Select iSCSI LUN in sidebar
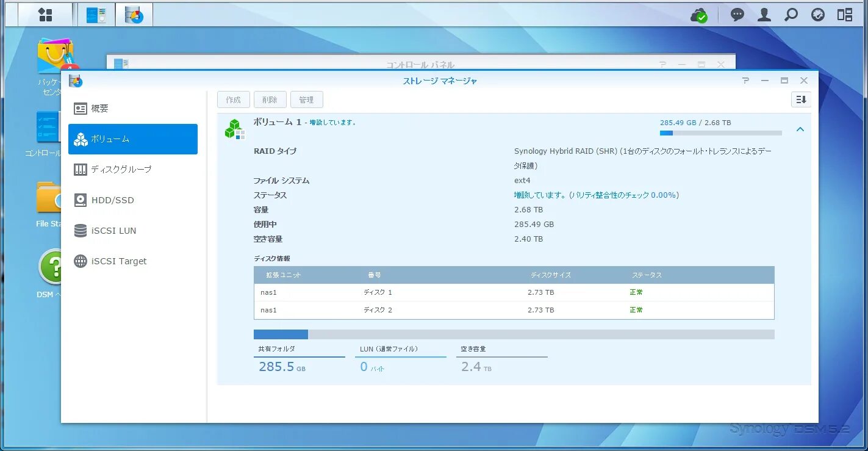Screen dimensions: 868x451 pos(133,231)
